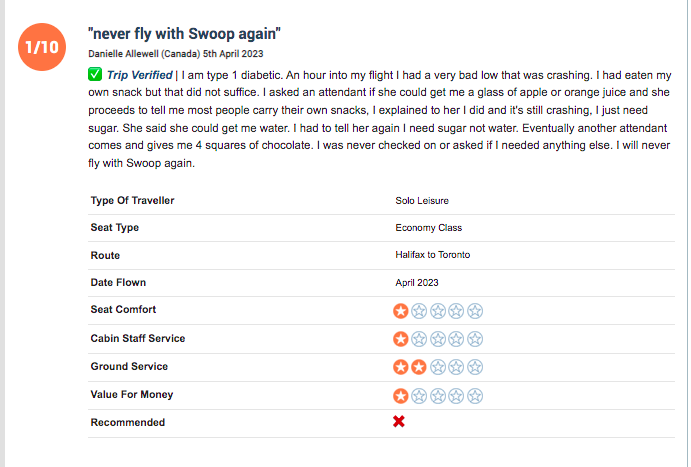Viewport: 691px width, 467px height.
Task: Click the Recommended row label
Action: click(127, 422)
